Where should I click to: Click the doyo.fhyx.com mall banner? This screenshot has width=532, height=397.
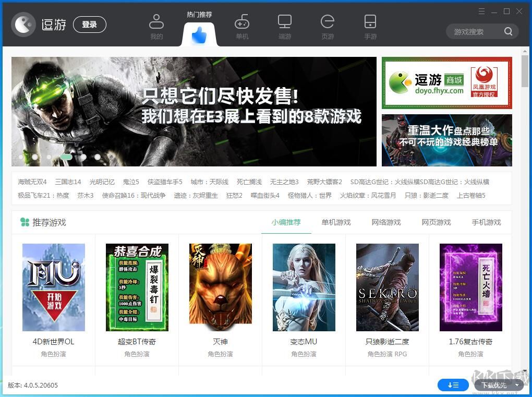pos(446,82)
